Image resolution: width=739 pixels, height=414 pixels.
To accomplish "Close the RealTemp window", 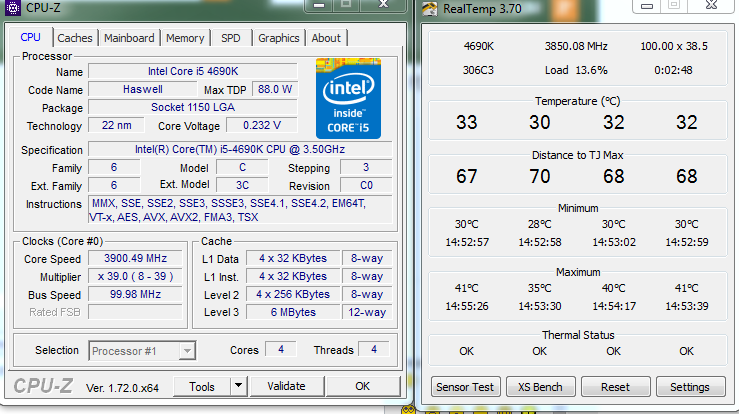I will coord(712,6).
